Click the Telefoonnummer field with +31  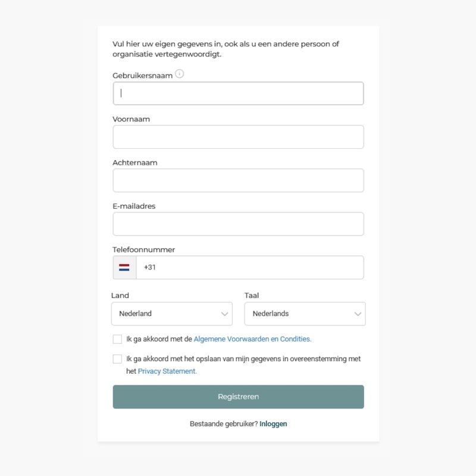tap(250, 267)
